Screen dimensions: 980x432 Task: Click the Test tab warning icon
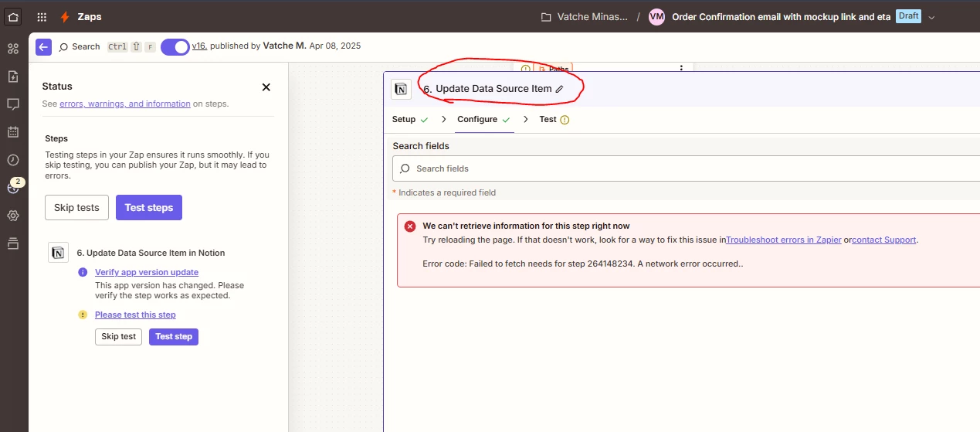[x=565, y=120]
